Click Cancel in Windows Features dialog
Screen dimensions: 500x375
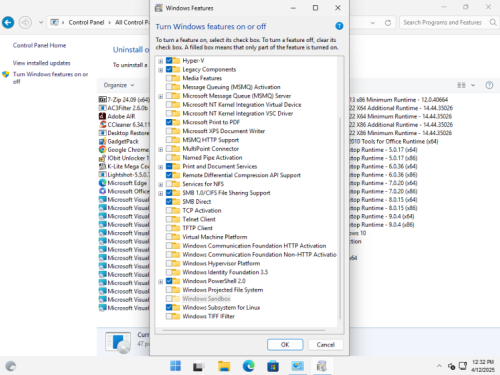325,345
